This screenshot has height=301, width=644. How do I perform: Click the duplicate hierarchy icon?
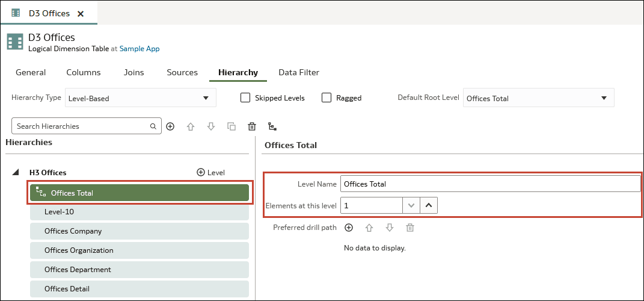tap(232, 126)
